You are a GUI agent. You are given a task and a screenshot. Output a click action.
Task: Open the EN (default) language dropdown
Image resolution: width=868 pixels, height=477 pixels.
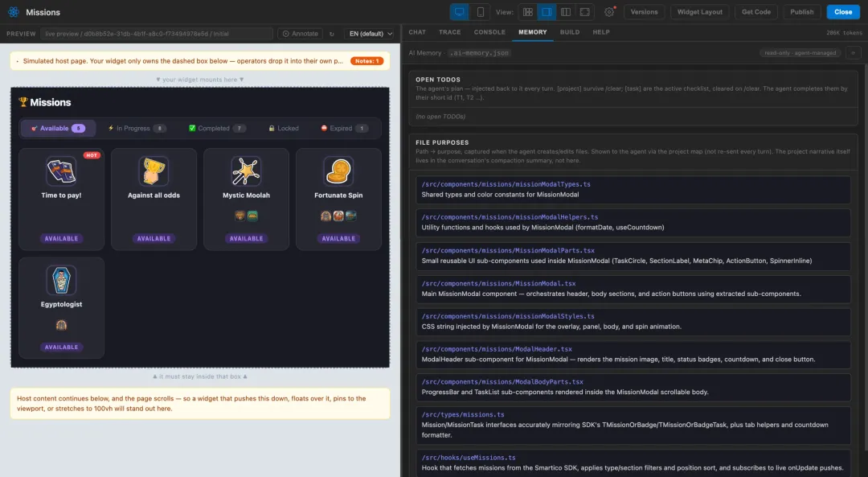click(371, 34)
